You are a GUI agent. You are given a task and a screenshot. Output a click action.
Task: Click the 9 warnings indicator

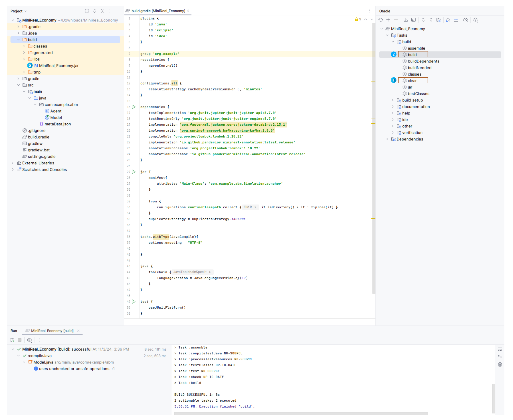(358, 19)
